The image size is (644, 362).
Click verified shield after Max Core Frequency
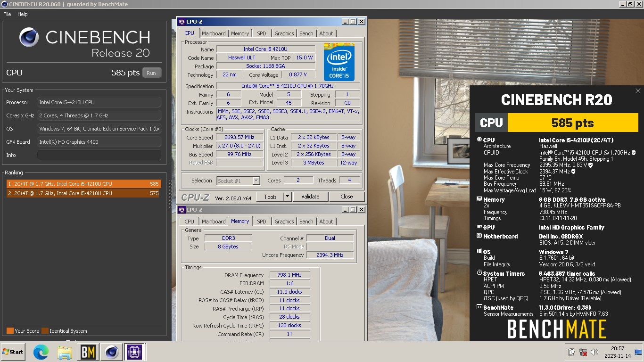tap(591, 165)
